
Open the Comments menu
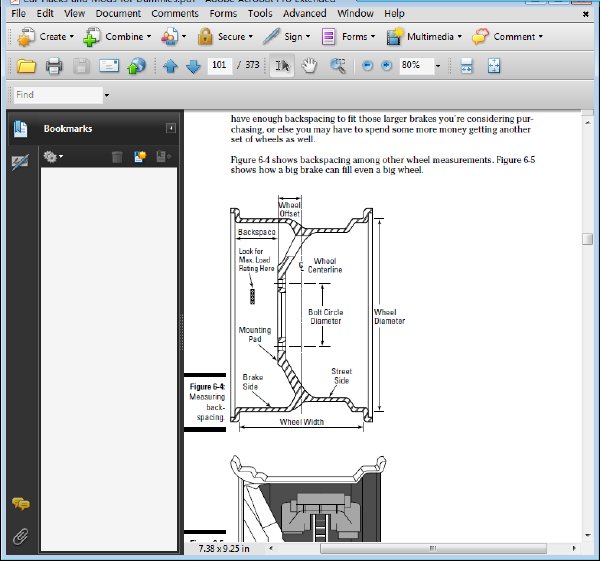175,13
